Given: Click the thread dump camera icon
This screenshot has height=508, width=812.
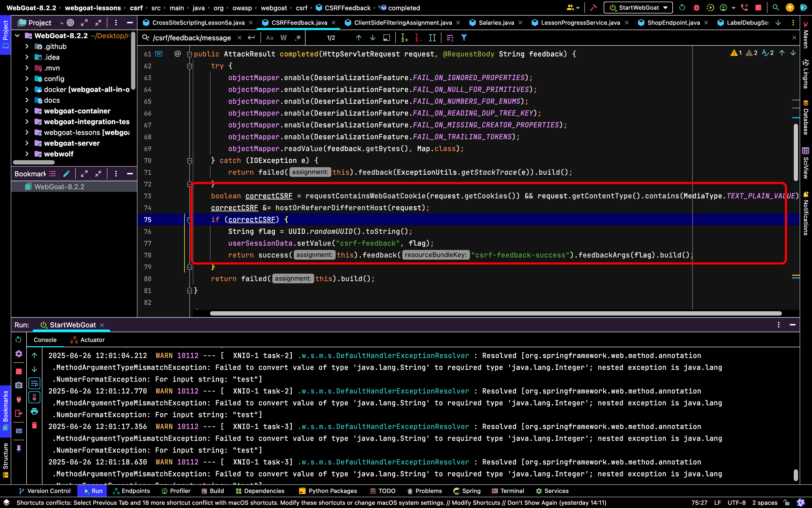Looking at the screenshot, I should tap(19, 385).
